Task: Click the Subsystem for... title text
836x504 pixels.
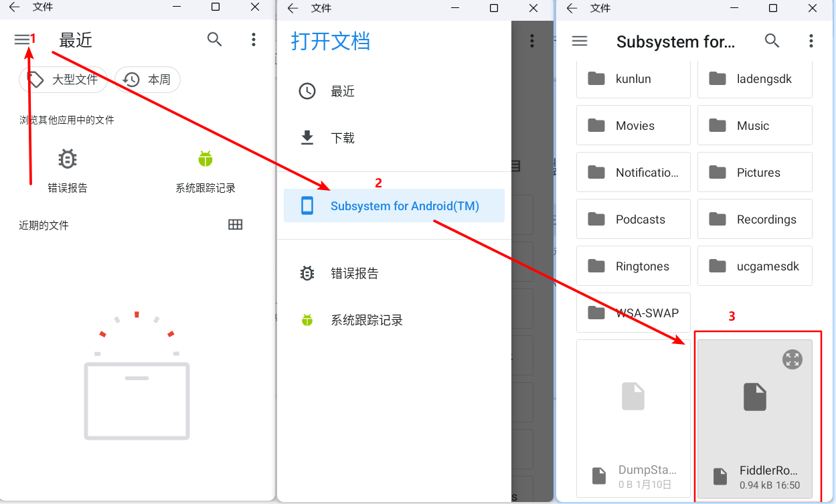Action: [675, 41]
